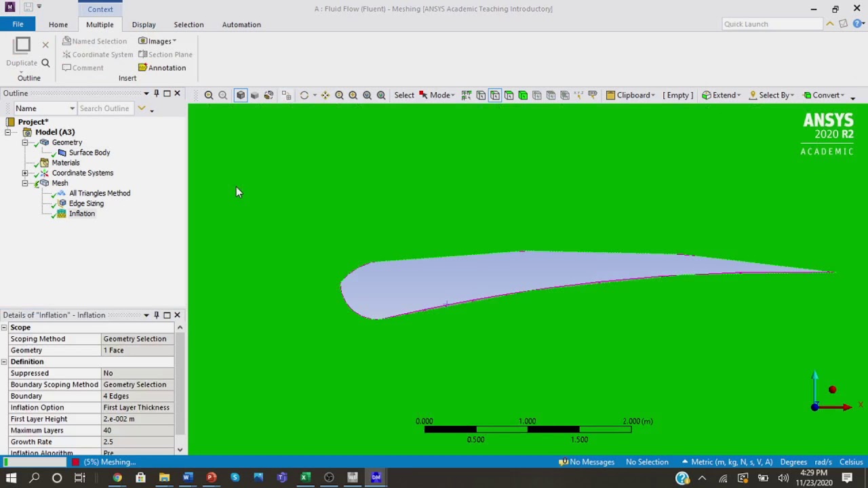Click the Scoping Method value Geometry Selection
The width and height of the screenshot is (868, 488).
point(138,339)
